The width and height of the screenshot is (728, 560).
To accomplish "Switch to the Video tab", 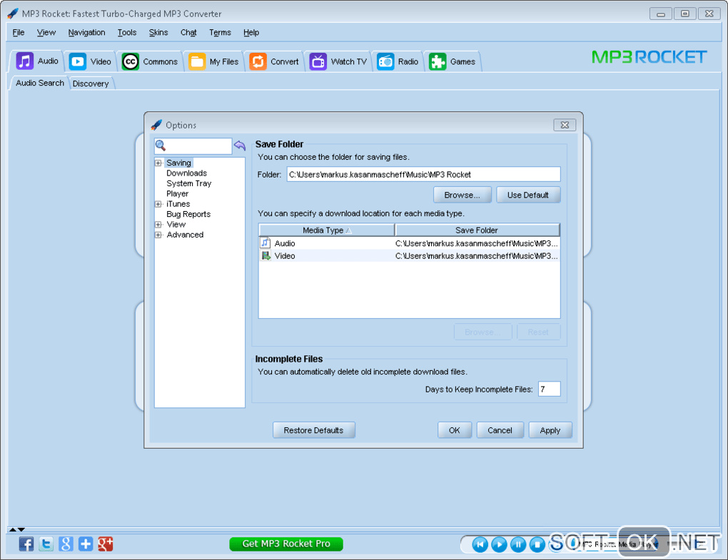I will tap(90, 61).
